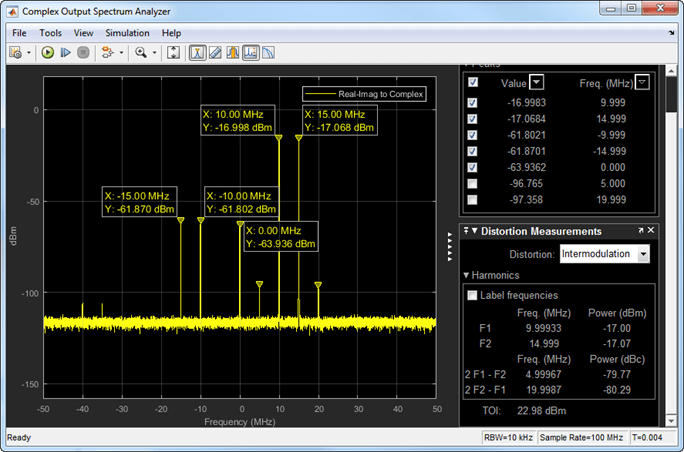Open the Tools menu
Image resolution: width=684 pixels, height=452 pixels.
coord(50,33)
